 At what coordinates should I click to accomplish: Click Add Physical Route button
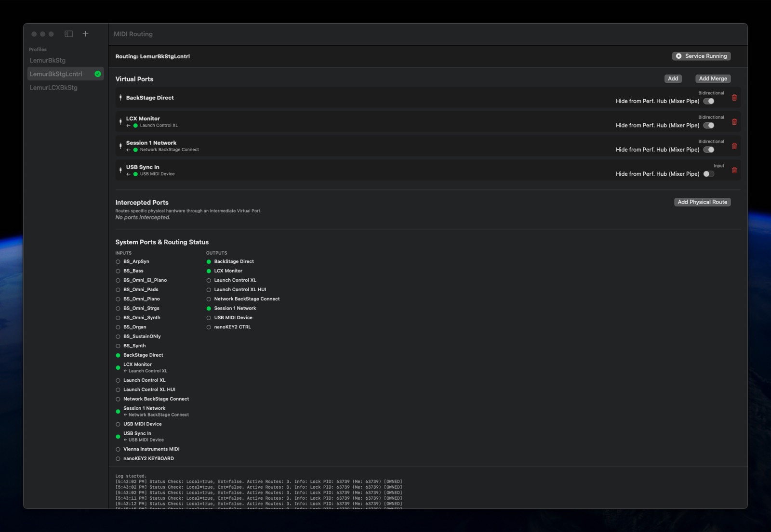pos(703,202)
